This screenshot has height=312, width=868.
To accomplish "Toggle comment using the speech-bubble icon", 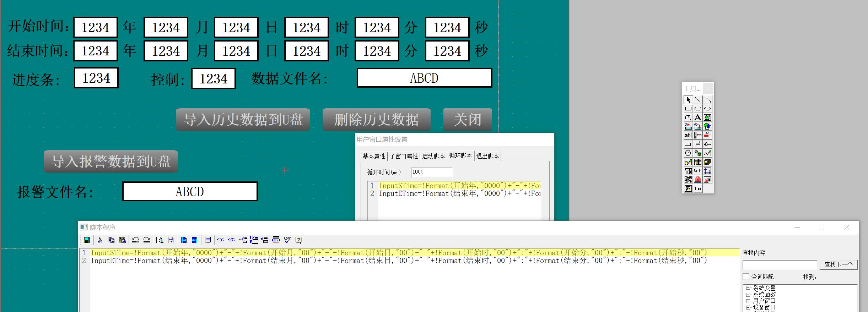I will point(208,240).
